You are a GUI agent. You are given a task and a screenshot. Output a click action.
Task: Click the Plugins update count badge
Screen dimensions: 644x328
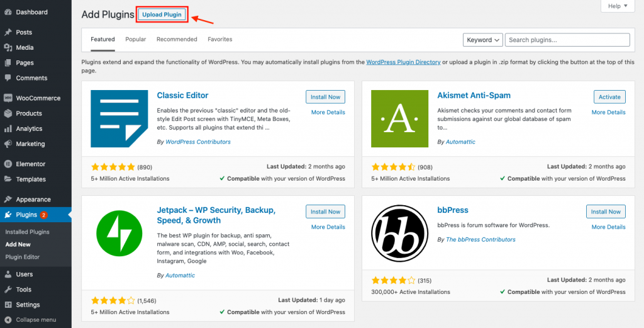44,215
